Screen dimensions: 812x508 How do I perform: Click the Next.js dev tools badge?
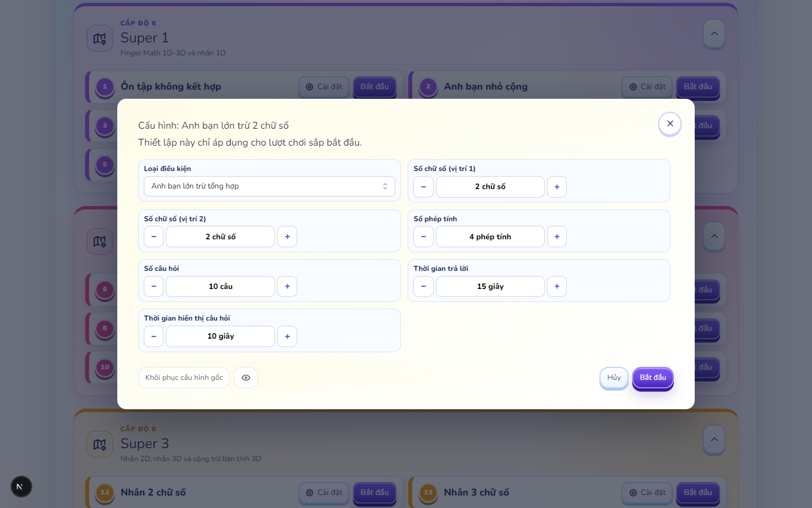pos(21,487)
